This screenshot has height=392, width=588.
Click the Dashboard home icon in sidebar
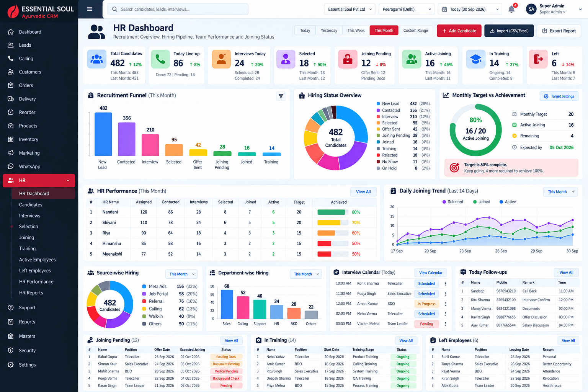click(11, 32)
